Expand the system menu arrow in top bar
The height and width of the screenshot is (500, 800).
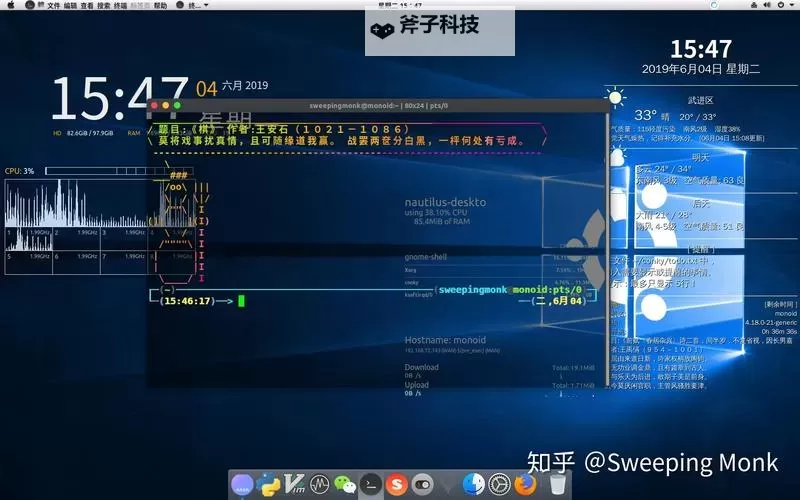[x=792, y=5]
